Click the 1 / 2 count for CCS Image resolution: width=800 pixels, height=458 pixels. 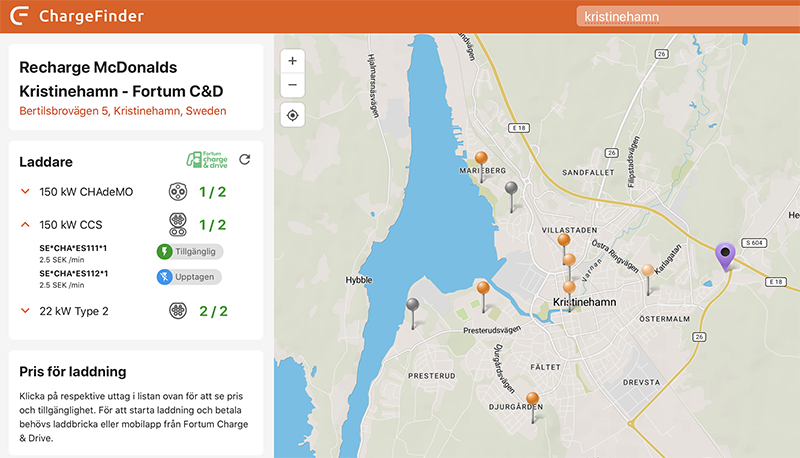(212, 225)
